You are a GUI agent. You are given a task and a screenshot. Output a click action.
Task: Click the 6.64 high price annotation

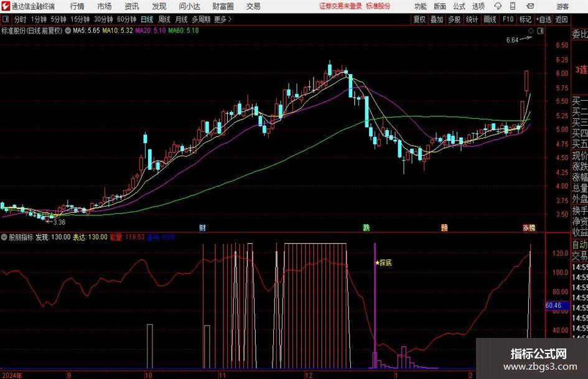point(512,40)
